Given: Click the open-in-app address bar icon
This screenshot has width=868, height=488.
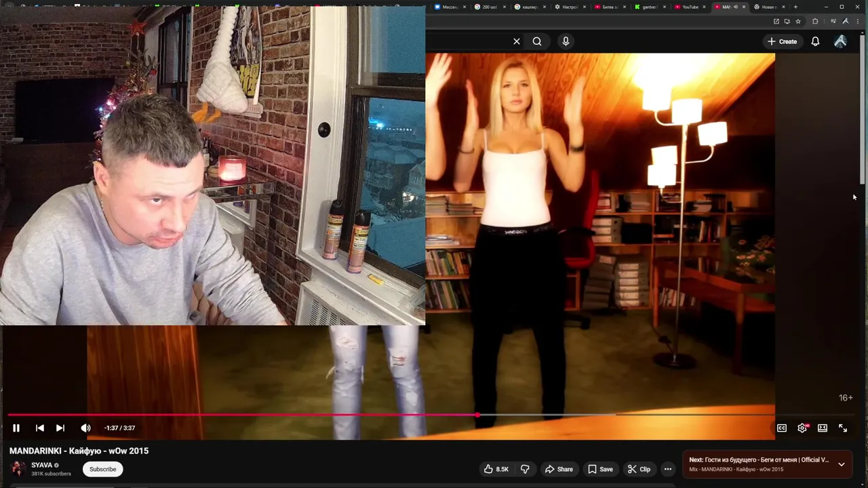Looking at the screenshot, I should click(776, 21).
